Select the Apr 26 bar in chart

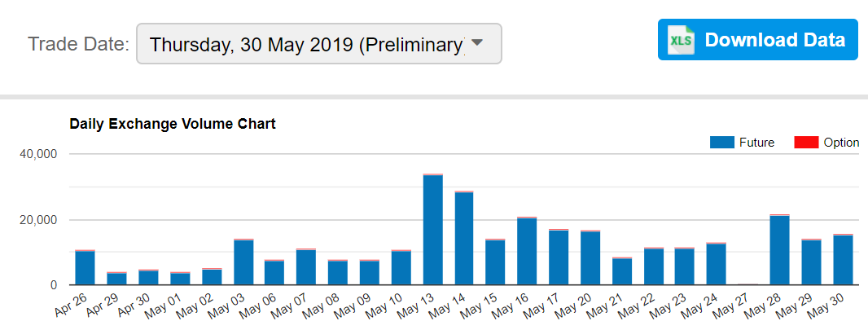[x=85, y=267]
